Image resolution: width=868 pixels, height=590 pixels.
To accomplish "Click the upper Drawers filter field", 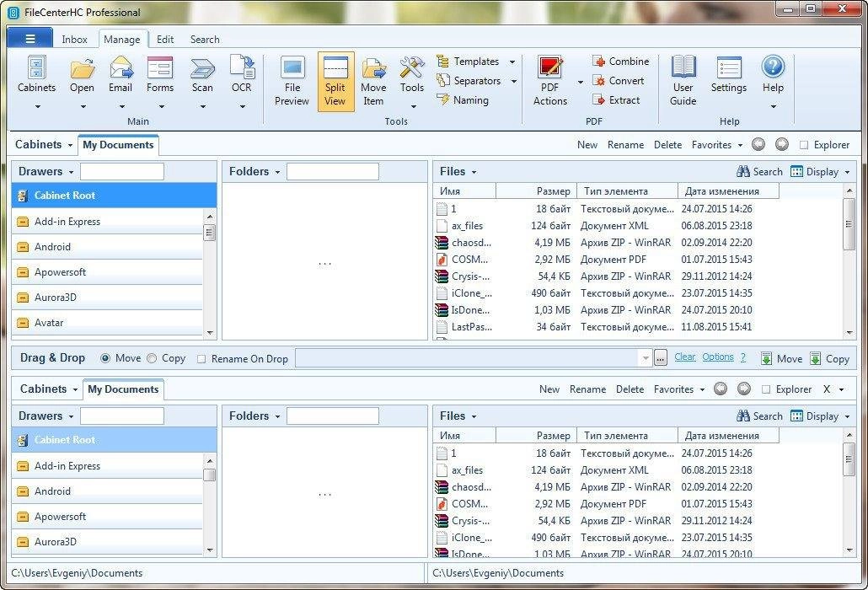I will [x=122, y=172].
